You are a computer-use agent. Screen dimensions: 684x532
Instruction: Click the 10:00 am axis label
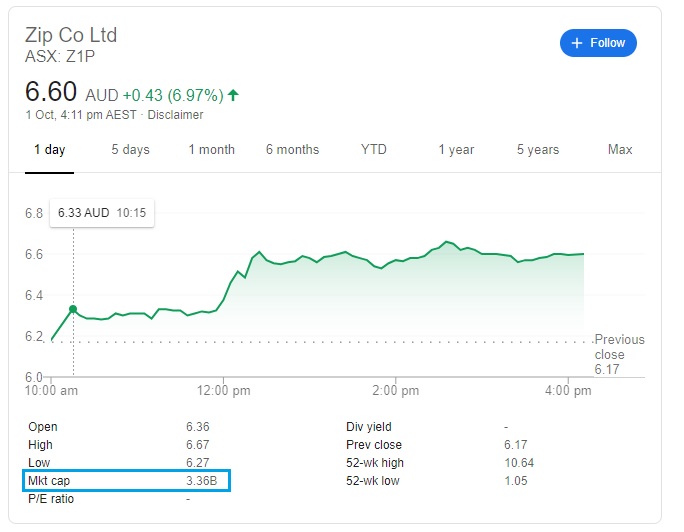coord(51,390)
